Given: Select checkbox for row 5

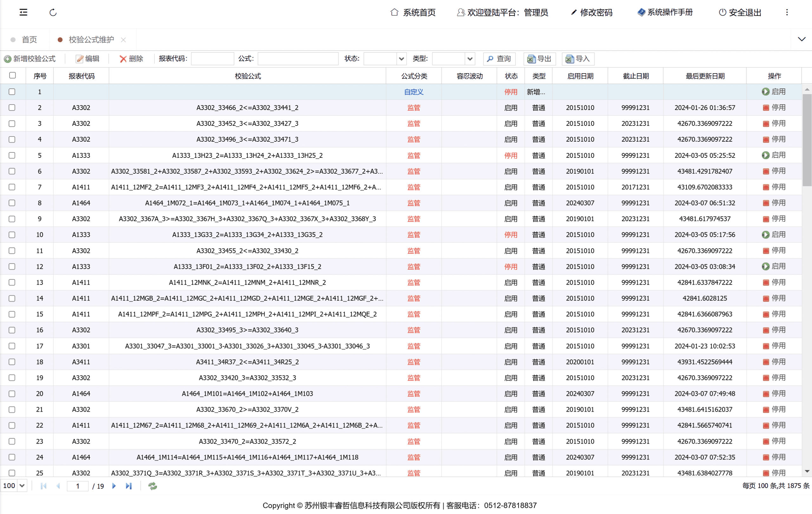Looking at the screenshot, I should pos(12,155).
